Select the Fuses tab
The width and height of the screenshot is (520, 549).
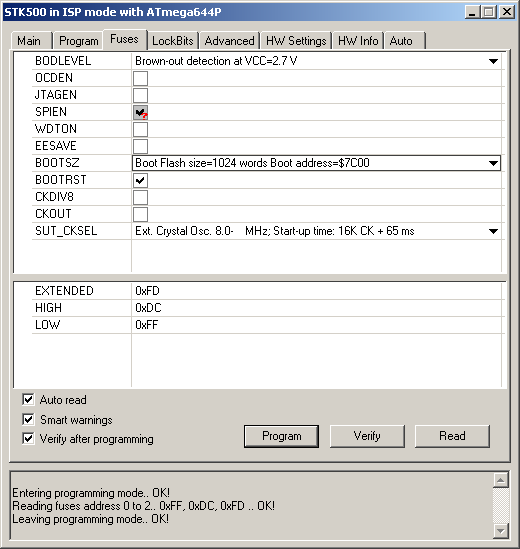(124, 39)
